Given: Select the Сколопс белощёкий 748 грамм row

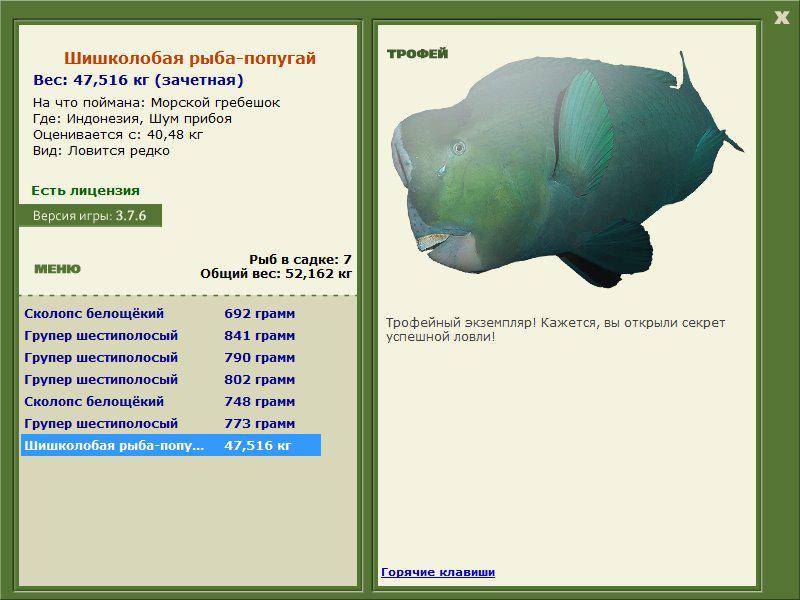Looking at the screenshot, I should click(x=170, y=401).
